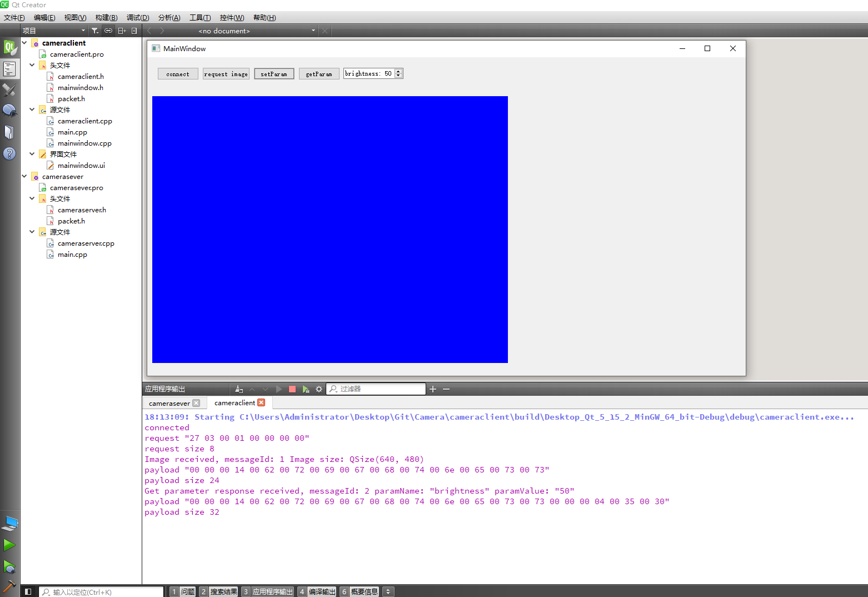Open pane 6 概要信息 in status bar
This screenshot has height=597, width=868.
[x=360, y=591]
